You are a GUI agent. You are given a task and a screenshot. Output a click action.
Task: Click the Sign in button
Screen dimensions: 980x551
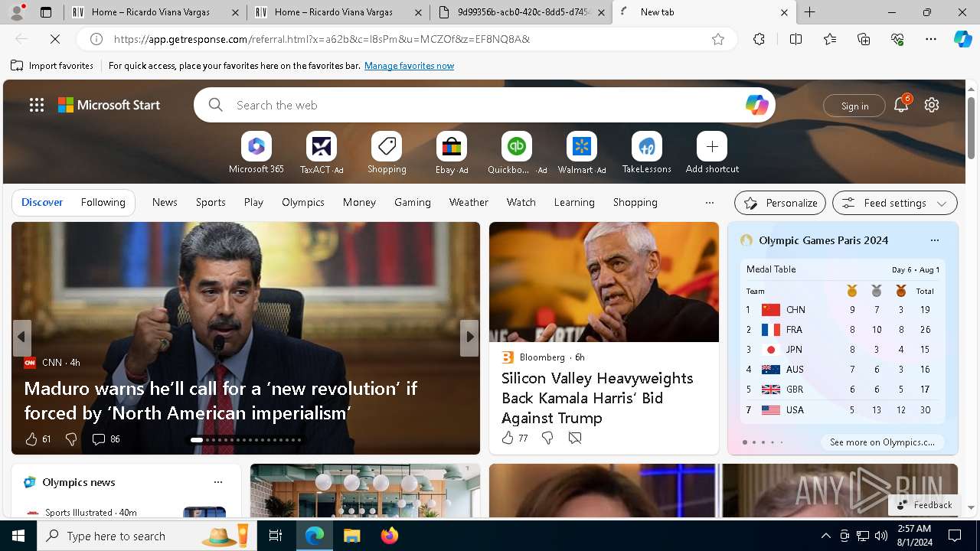[x=854, y=106]
